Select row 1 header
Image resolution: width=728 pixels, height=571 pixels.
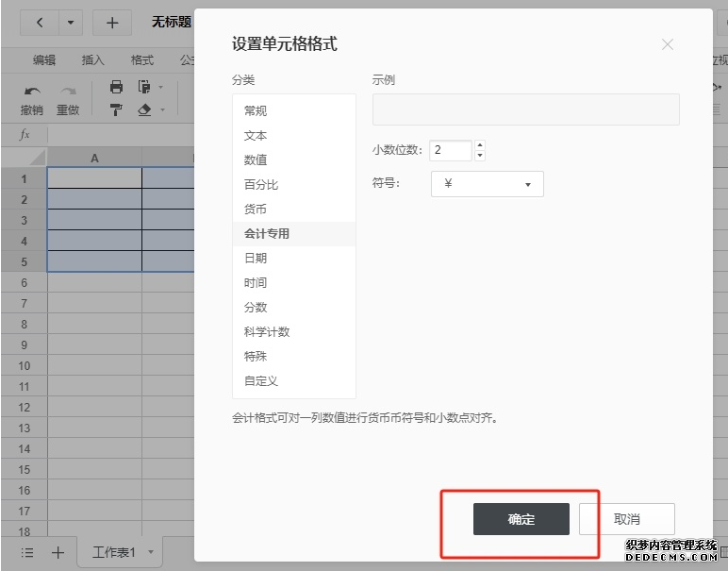[25, 178]
